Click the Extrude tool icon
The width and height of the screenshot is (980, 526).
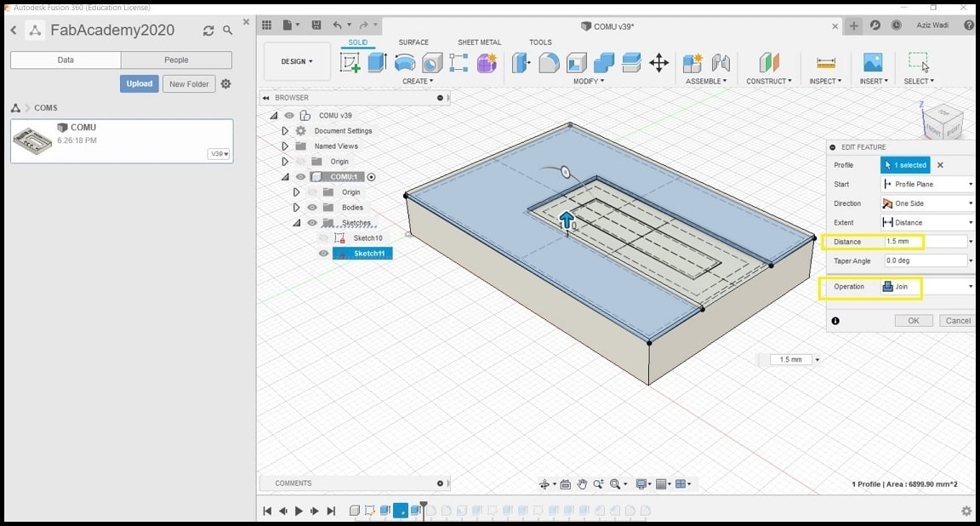coord(377,63)
